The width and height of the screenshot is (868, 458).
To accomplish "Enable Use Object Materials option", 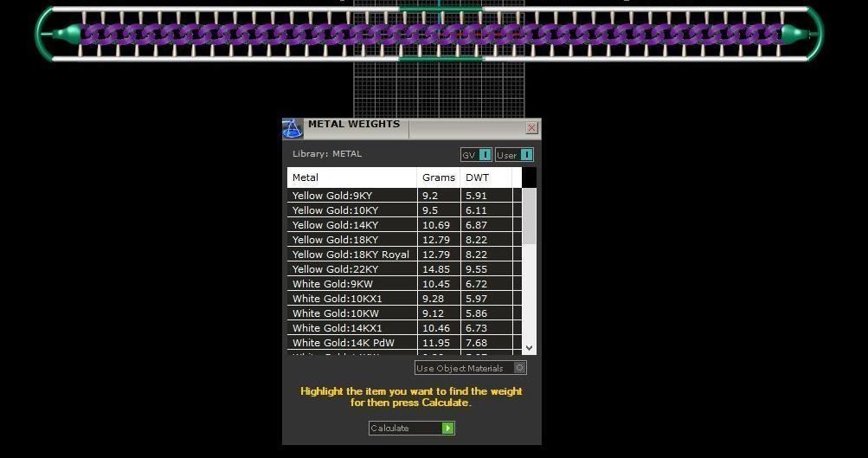I will coord(471,368).
